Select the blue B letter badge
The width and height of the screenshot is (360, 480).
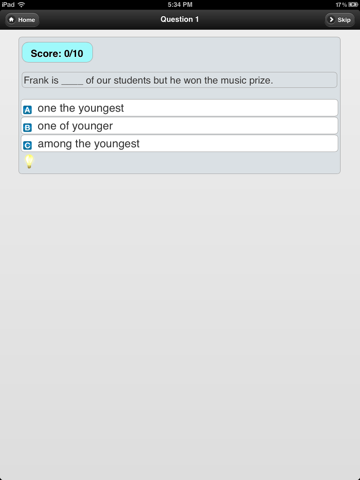coord(27,127)
